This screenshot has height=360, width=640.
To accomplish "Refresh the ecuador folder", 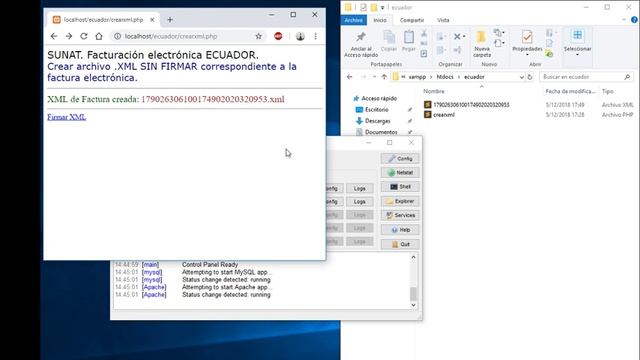I will click(x=530, y=77).
